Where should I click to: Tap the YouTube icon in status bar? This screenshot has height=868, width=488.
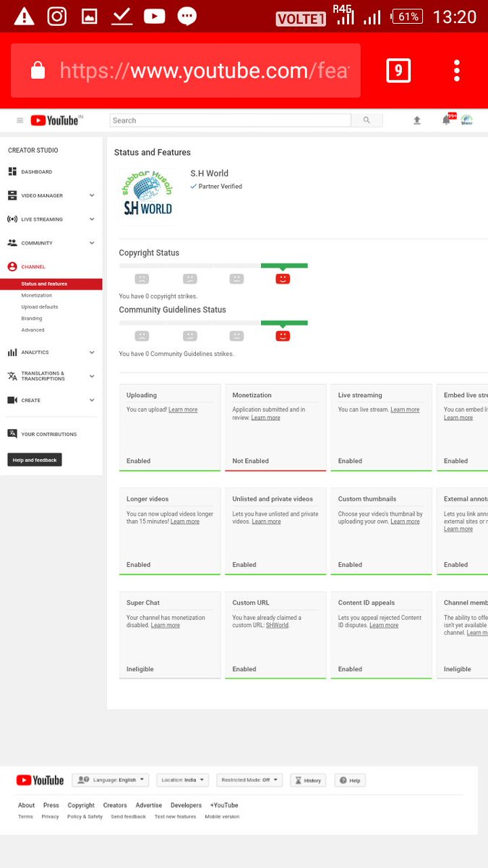(154, 16)
